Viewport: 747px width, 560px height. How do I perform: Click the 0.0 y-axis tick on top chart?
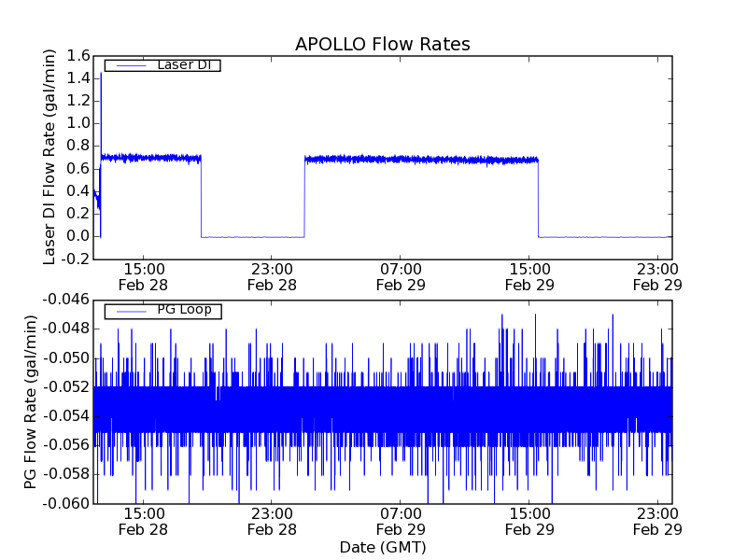click(78, 236)
